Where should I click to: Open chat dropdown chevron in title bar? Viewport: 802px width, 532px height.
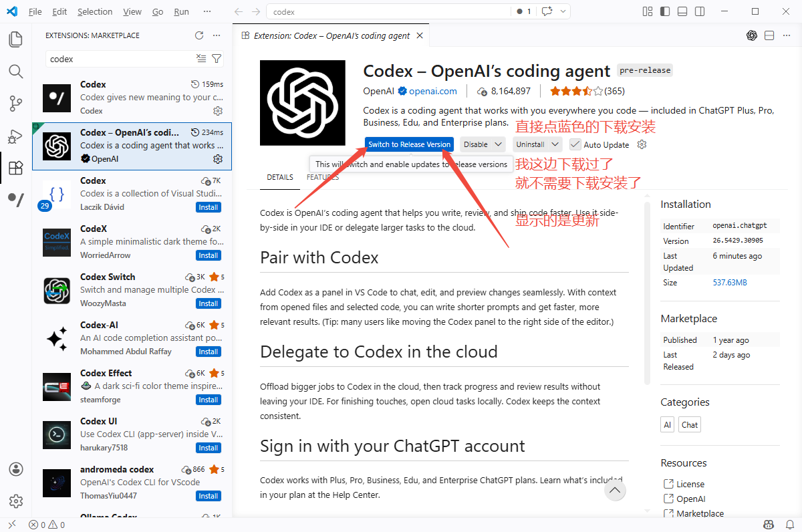click(563, 11)
